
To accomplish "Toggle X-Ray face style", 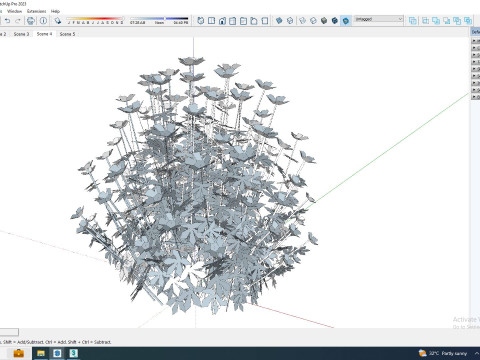I will click(x=279, y=21).
